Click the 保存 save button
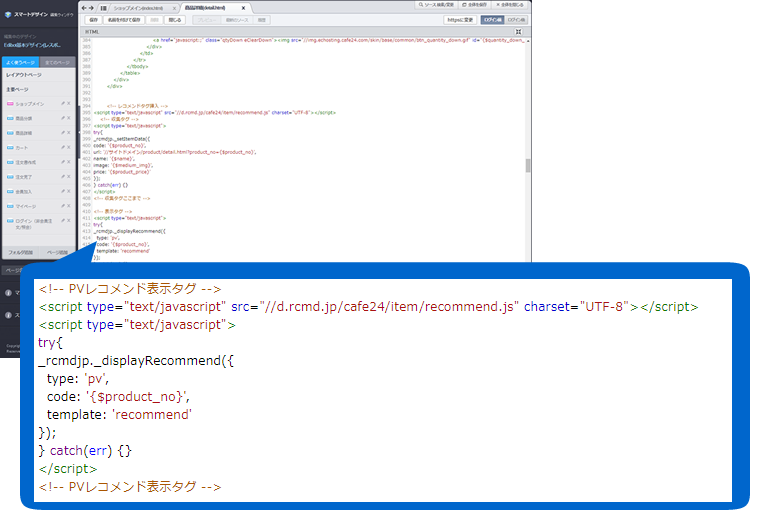 click(94, 20)
